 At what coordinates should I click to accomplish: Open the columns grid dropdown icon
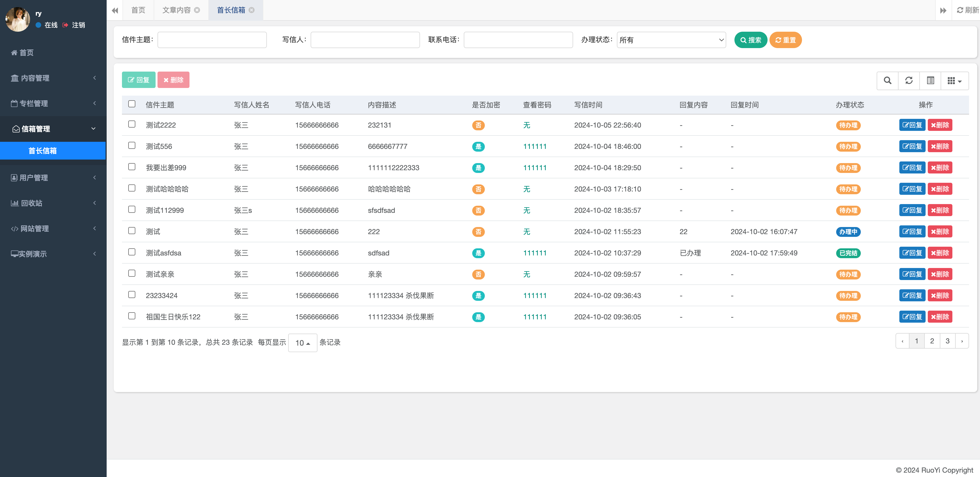(x=954, y=81)
